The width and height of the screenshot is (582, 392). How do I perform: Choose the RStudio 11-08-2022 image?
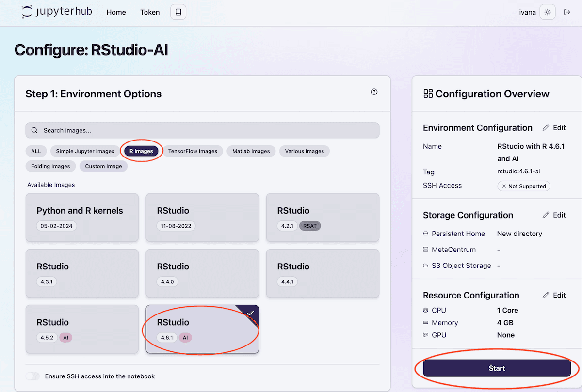pyautogui.click(x=202, y=218)
